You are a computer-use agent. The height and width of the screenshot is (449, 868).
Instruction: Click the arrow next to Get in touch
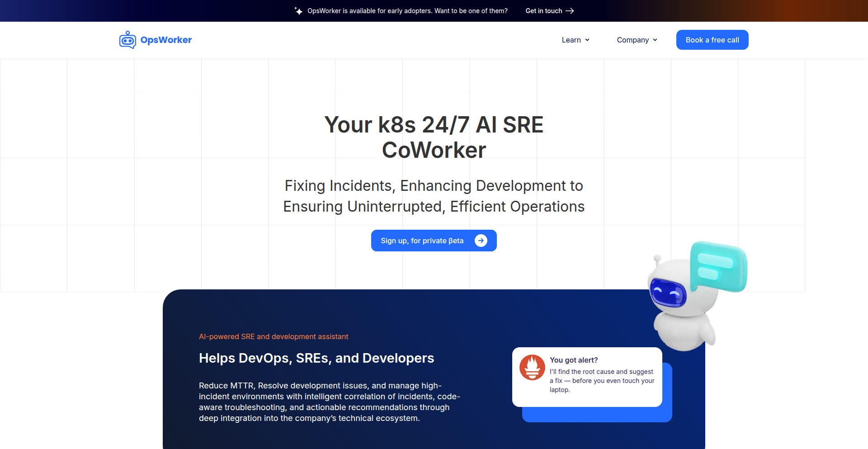point(570,11)
